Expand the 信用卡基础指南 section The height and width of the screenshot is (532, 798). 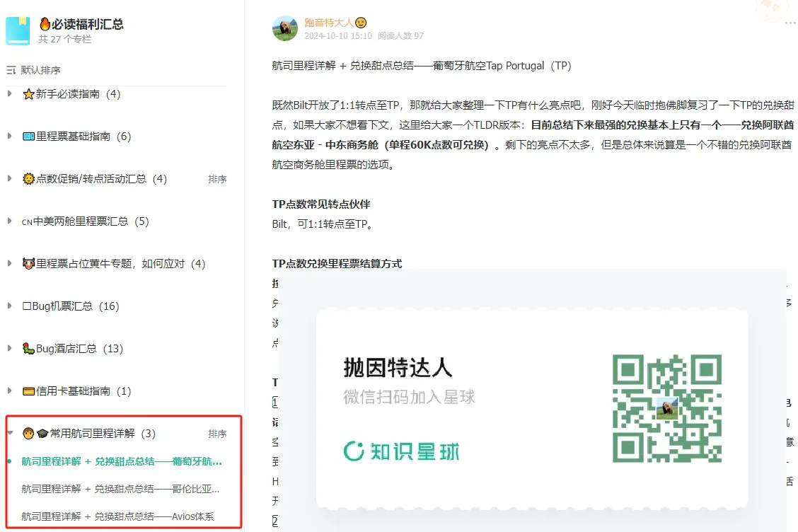coord(10,391)
